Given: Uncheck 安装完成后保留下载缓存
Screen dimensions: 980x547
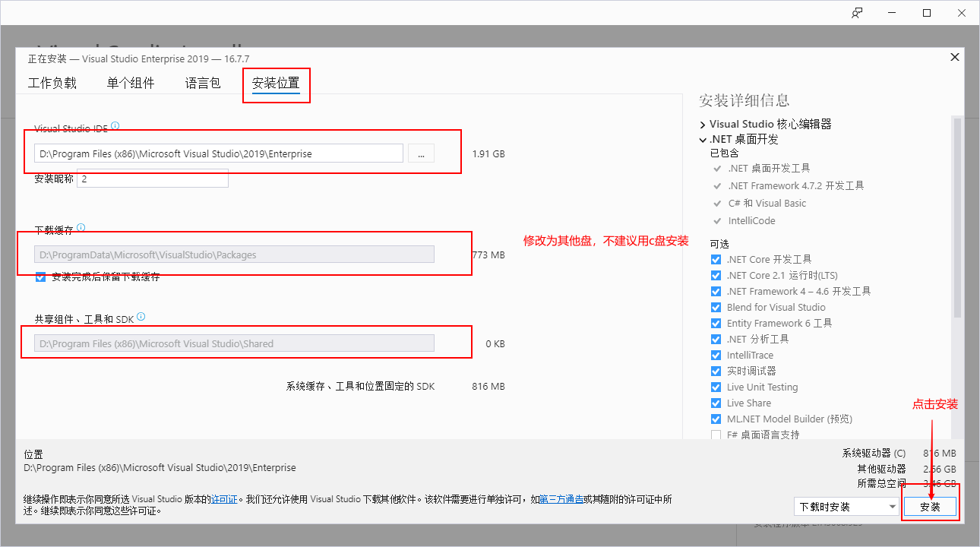Looking at the screenshot, I should 40,277.
